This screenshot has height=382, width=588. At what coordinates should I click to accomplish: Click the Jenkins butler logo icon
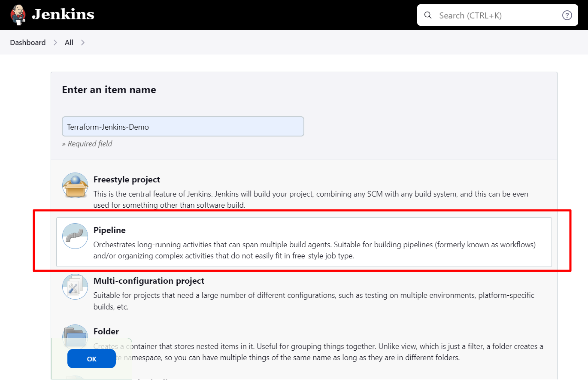[18, 15]
